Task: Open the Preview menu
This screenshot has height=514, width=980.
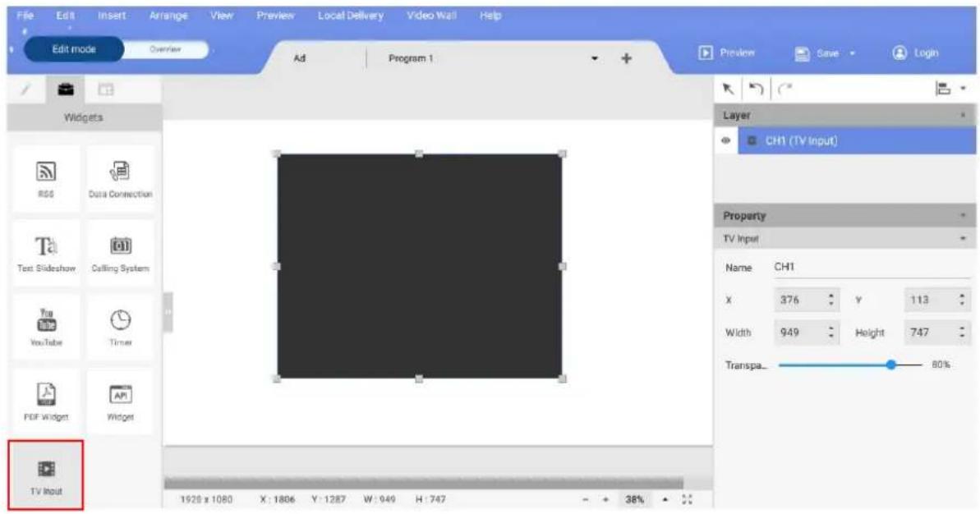Action: click(x=276, y=16)
